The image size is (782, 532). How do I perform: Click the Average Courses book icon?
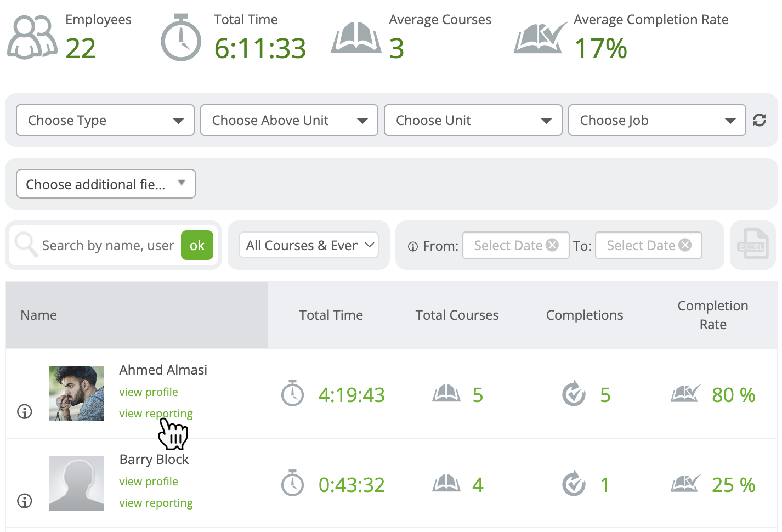(356, 37)
